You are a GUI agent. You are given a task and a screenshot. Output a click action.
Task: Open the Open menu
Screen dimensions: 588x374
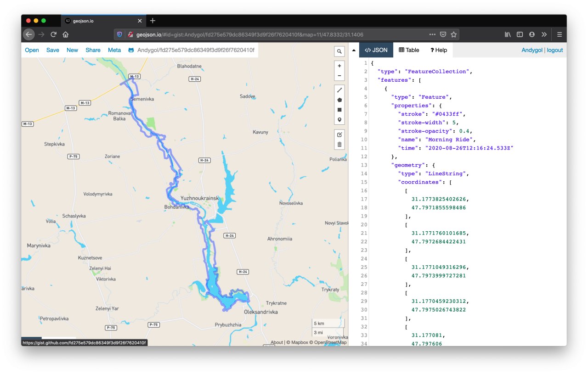point(32,50)
